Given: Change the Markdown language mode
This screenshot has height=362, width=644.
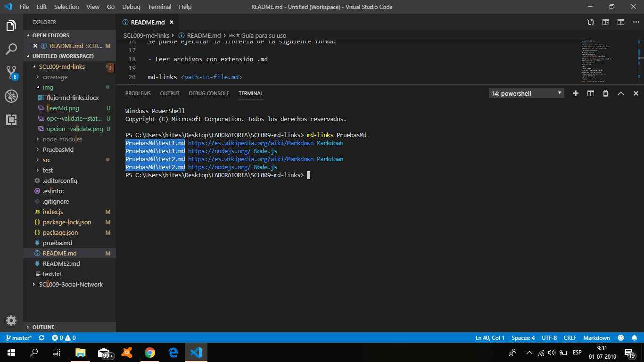Looking at the screenshot, I should 596,337.
